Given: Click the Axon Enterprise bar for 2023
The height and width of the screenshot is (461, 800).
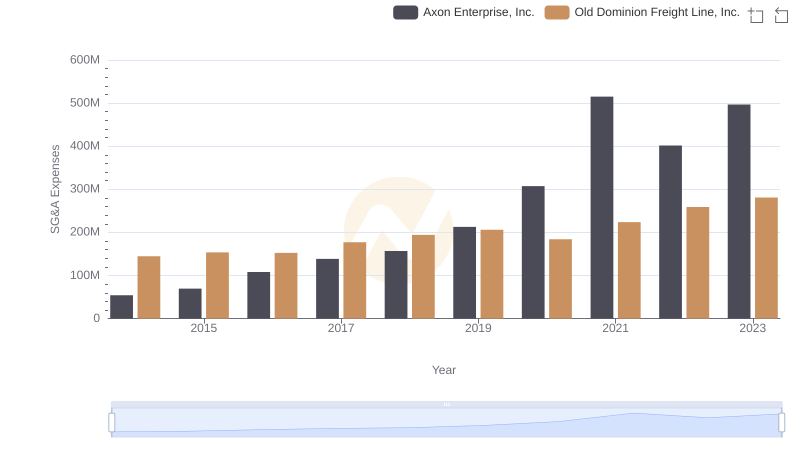Looking at the screenshot, I should tap(739, 211).
